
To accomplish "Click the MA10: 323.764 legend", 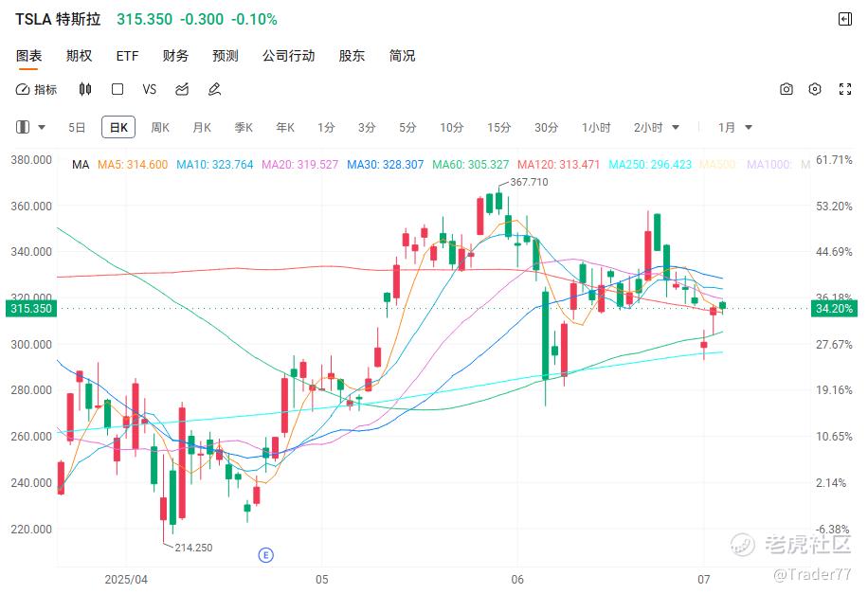I will point(215,165).
